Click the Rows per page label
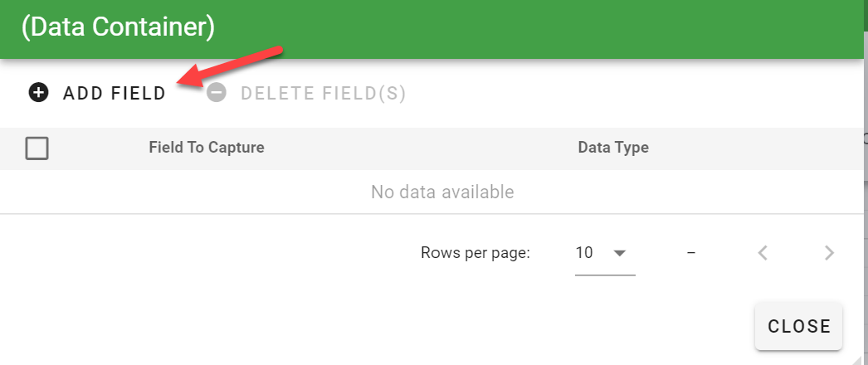 [x=475, y=253]
